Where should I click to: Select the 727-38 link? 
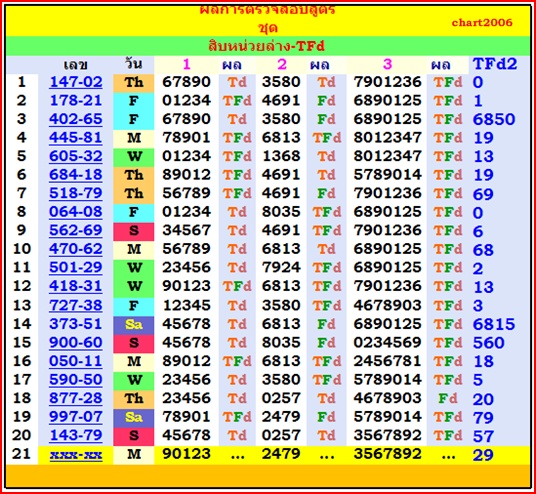tap(76, 305)
